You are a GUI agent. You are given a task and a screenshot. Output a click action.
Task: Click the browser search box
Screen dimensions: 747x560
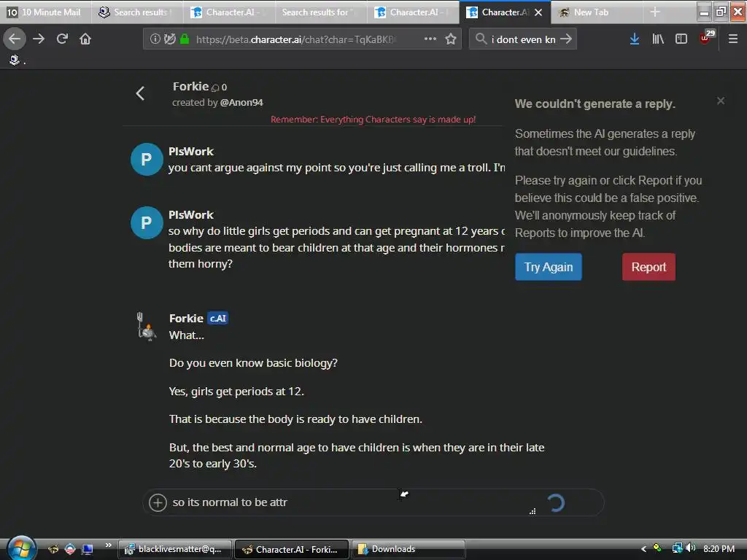[523, 39]
